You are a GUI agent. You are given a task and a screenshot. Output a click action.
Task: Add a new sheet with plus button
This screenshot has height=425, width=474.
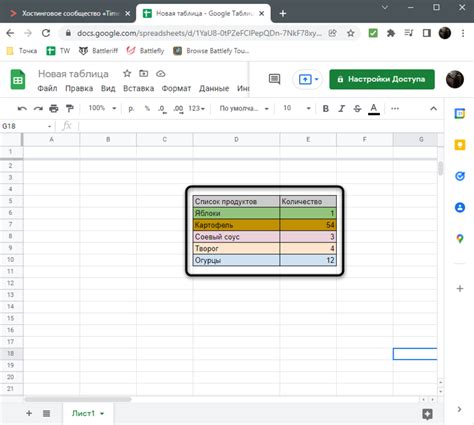click(29, 413)
